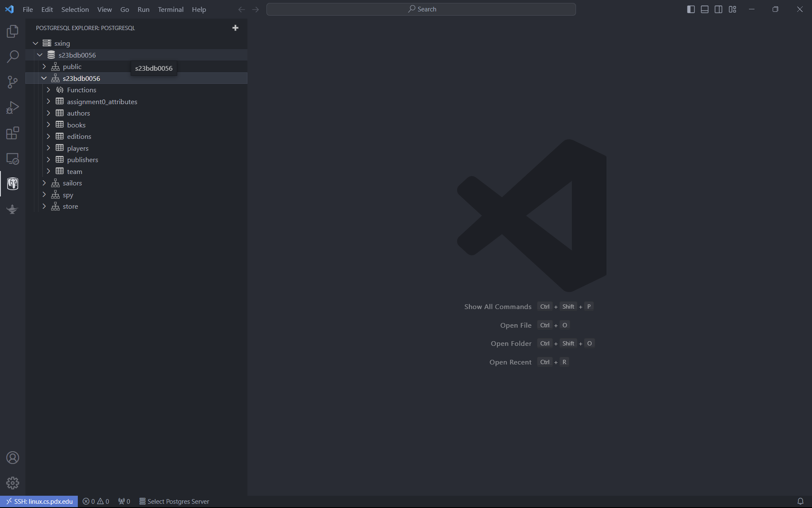This screenshot has height=508, width=812.
Task: Open the Extensions view
Action: click(x=13, y=133)
